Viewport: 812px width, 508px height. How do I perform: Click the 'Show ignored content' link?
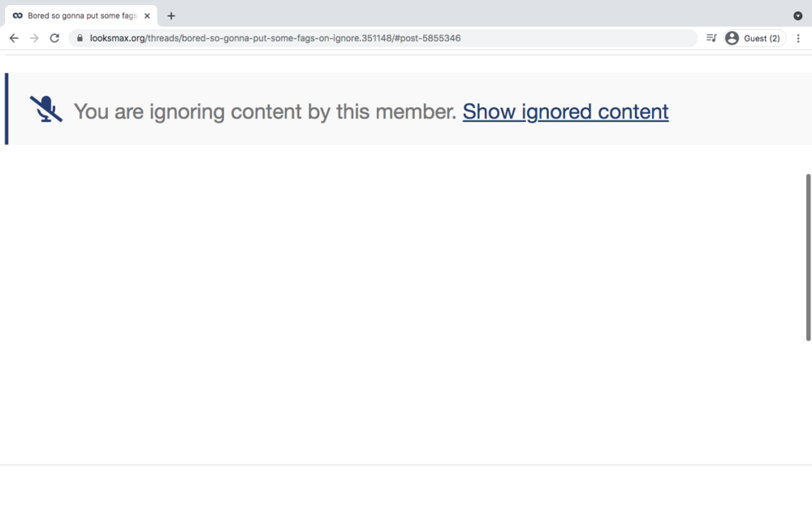[565, 111]
